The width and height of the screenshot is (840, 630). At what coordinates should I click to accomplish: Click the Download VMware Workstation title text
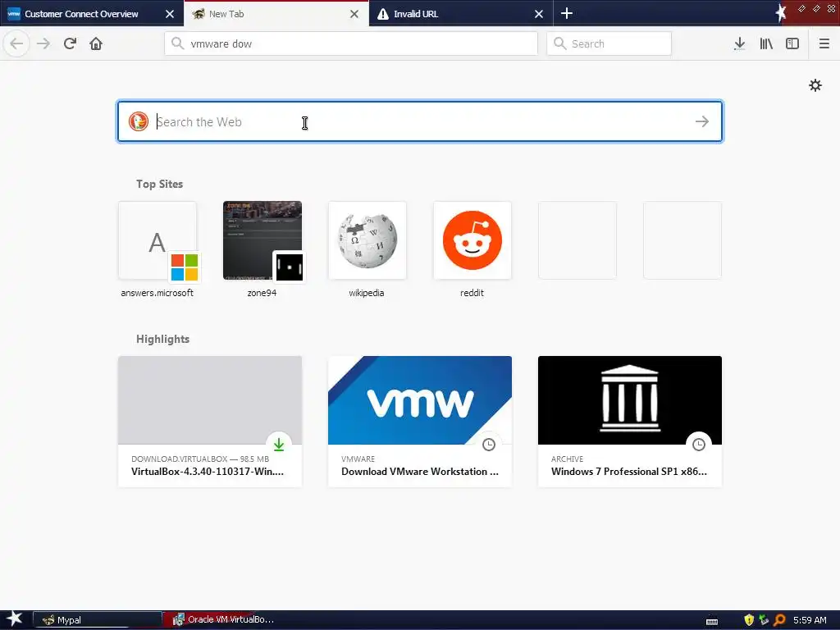pos(419,472)
